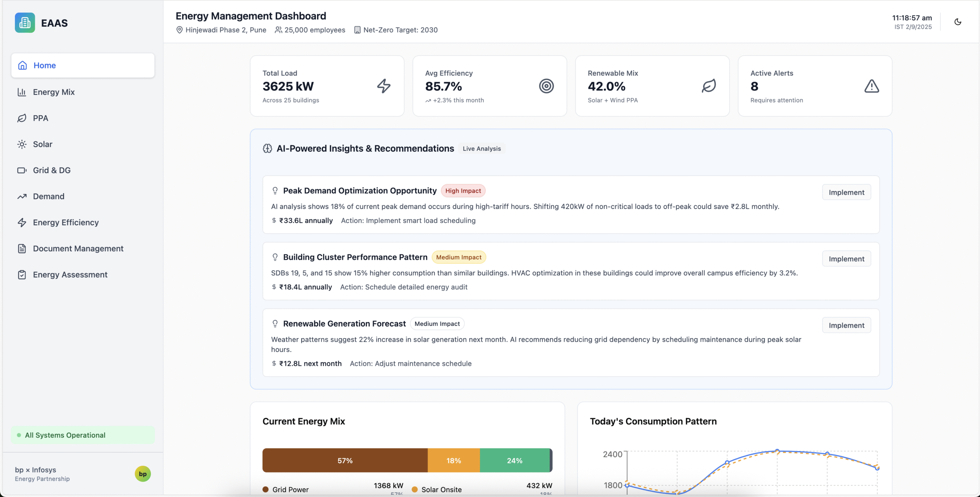Click the target icon in Avg Efficiency card

tap(546, 86)
